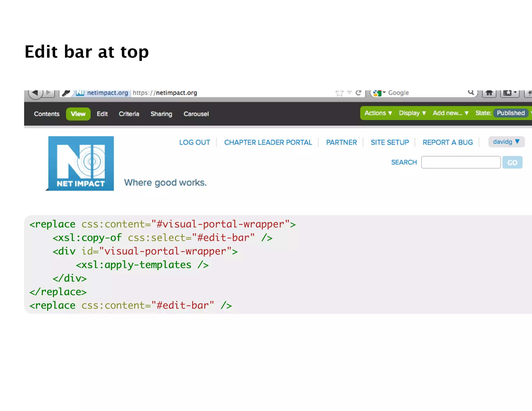The image size is (532, 411).
Task: Click the Google search engine icon
Action: [377, 93]
